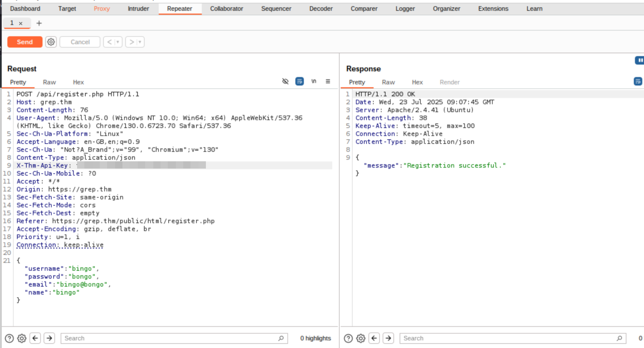Image resolution: width=644 pixels, height=348 pixels.
Task: Click Host: grep.thm header line
Action: (x=44, y=102)
